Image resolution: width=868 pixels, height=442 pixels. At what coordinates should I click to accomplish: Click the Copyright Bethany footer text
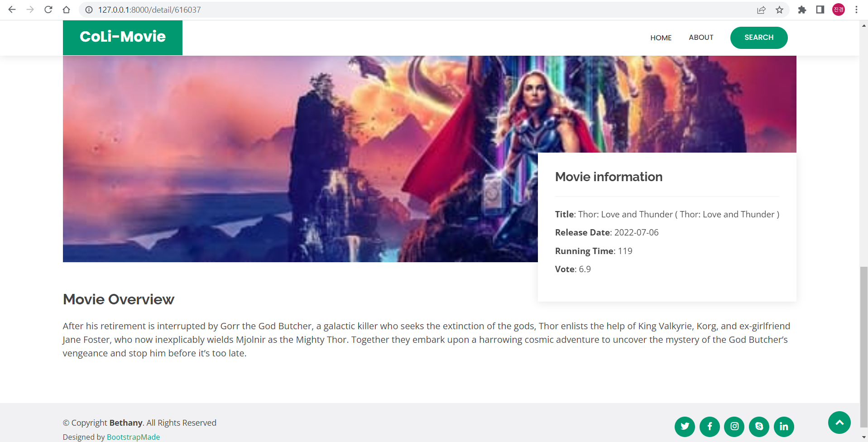click(139, 423)
